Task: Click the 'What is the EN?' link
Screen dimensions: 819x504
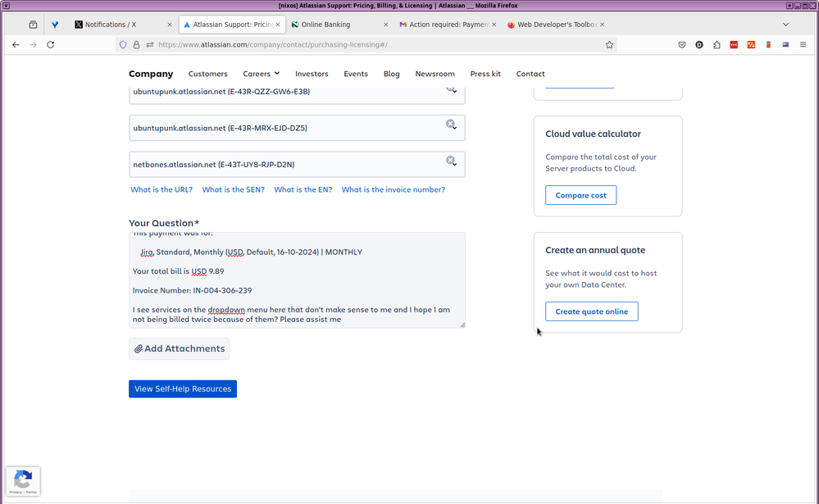Action: pyautogui.click(x=303, y=189)
